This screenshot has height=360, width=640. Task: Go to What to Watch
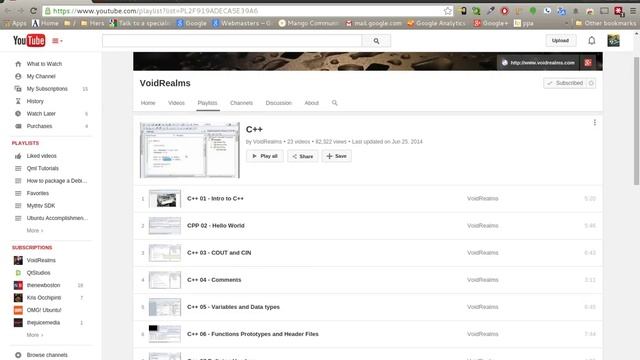tap(44, 64)
